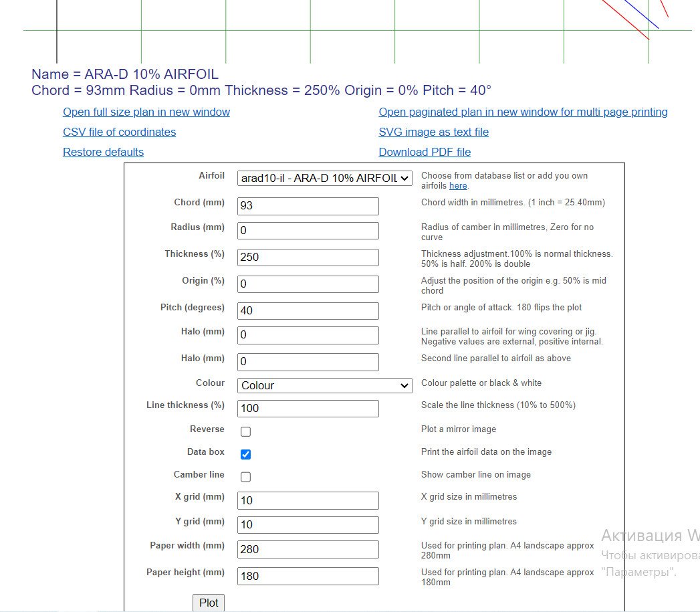Click the Chord (mm) input field
The image size is (700, 612).
(x=308, y=206)
